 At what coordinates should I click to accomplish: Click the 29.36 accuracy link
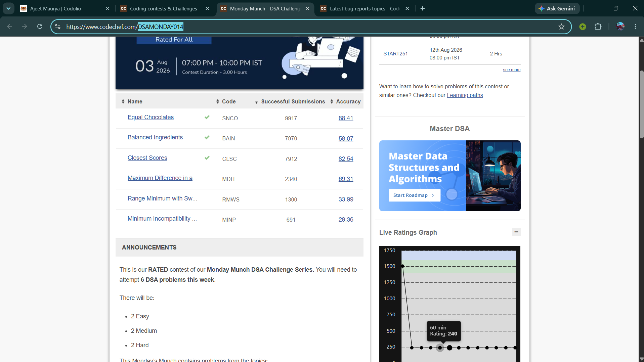pyautogui.click(x=346, y=220)
